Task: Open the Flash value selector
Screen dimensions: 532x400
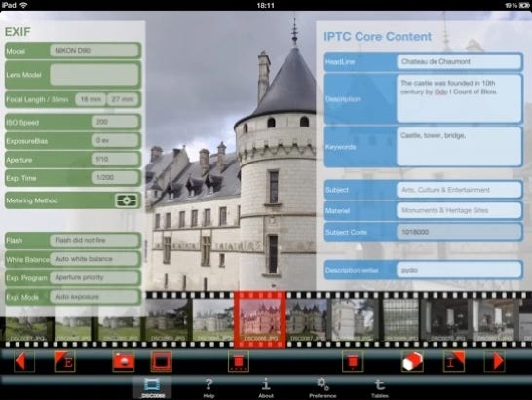Action: coord(95,240)
